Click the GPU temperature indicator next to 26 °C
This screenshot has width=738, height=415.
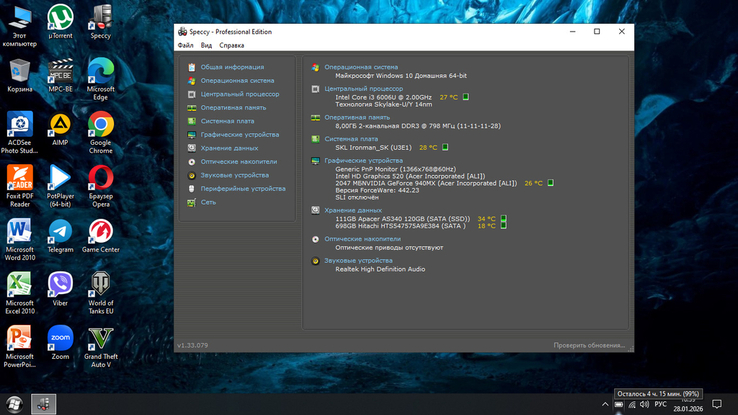coord(550,183)
